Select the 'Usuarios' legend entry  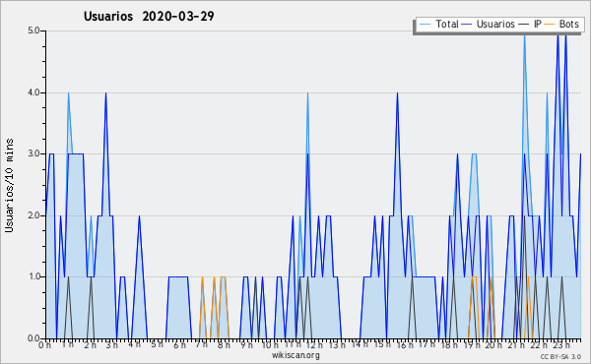click(x=495, y=24)
